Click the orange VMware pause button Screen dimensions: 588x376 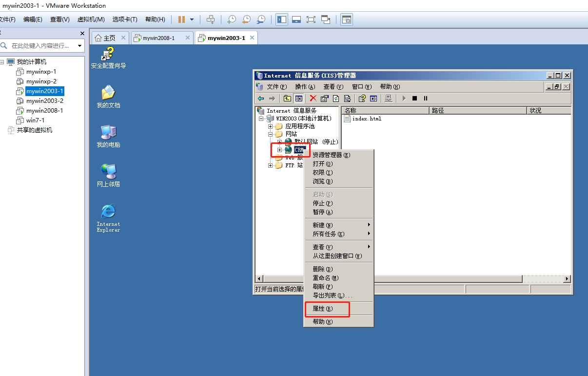point(181,20)
